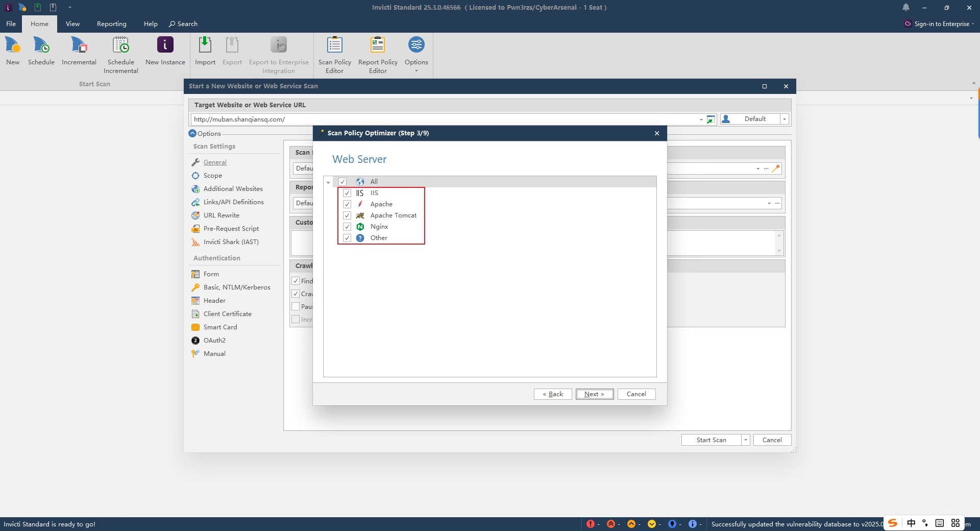
Task: Select Basic, NTLM/Kerberos authentication
Action: tap(237, 287)
